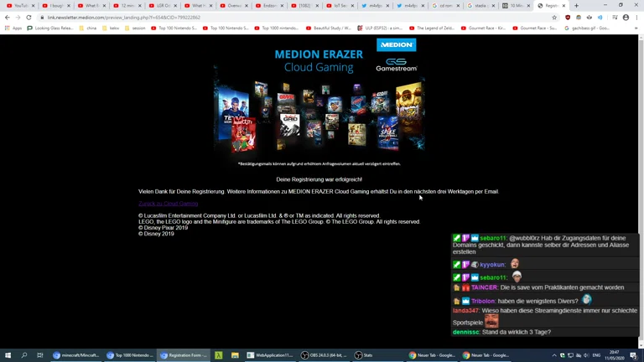Switch to the [1082] YouTube tab
The width and height of the screenshot is (644, 362).
pyautogui.click(x=304, y=6)
